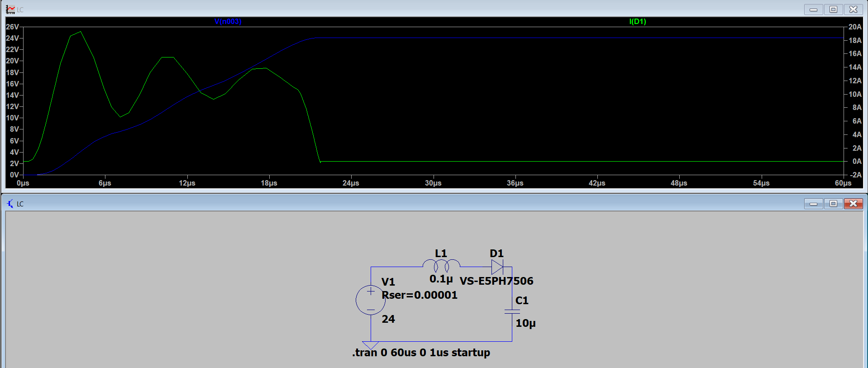
Task: Click the I(D1) trace label
Action: (638, 21)
